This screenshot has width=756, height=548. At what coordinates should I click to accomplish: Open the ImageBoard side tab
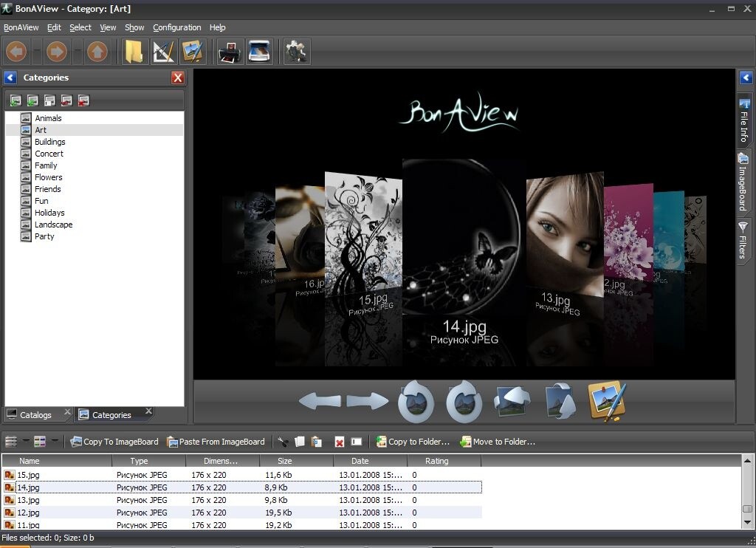point(743,182)
